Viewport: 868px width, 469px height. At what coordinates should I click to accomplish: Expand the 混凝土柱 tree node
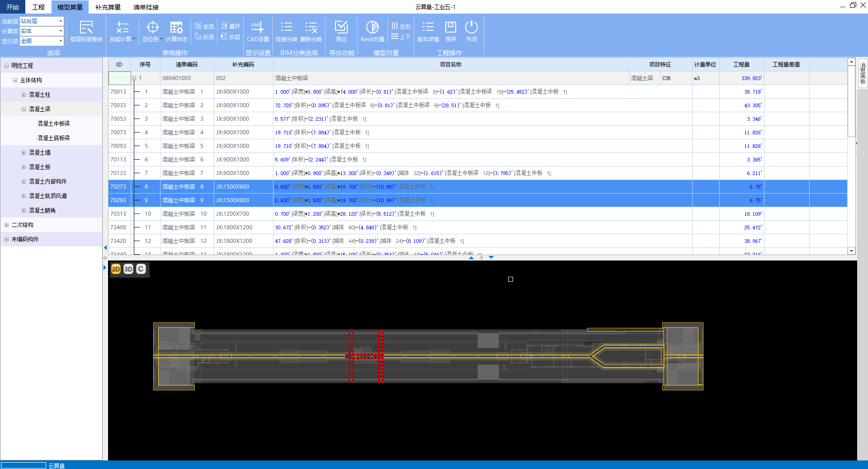[24, 95]
